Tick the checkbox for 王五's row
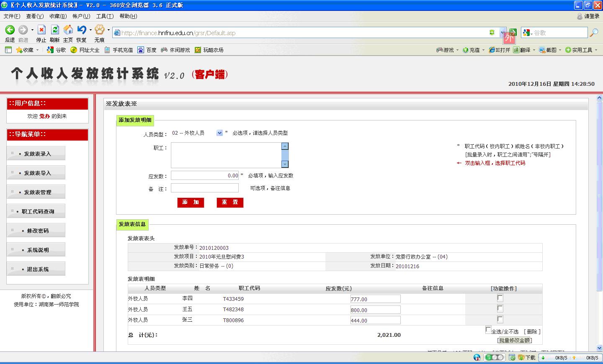Screen dimensions: 603x364 pyautogui.click(x=500, y=309)
